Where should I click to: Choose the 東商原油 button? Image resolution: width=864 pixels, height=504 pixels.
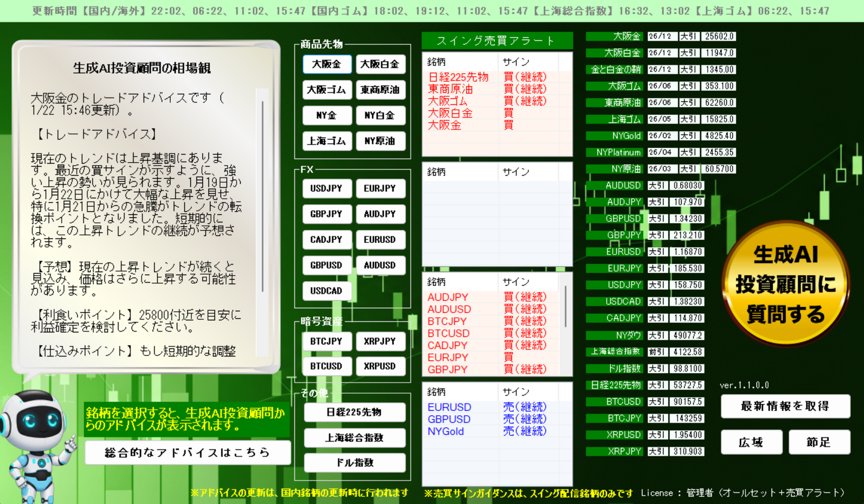pos(380,90)
